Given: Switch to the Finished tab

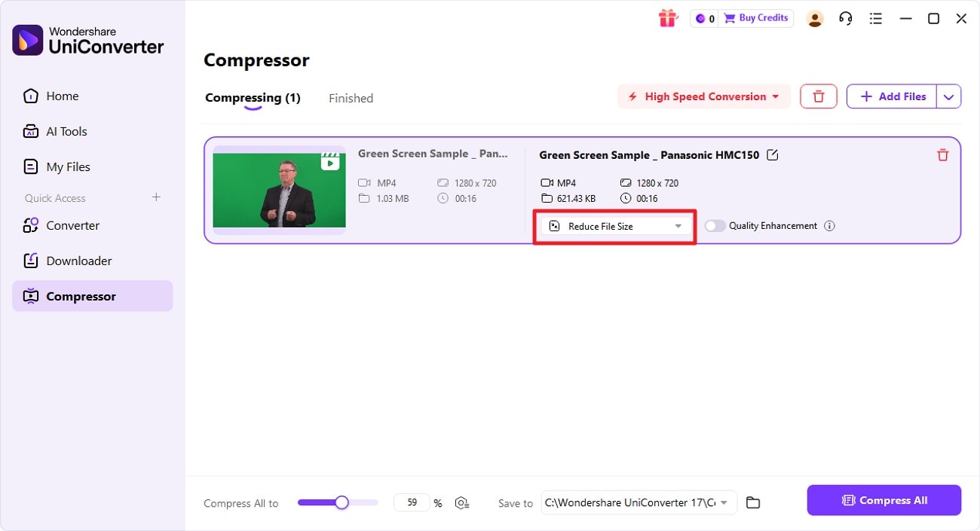Looking at the screenshot, I should click(x=350, y=98).
